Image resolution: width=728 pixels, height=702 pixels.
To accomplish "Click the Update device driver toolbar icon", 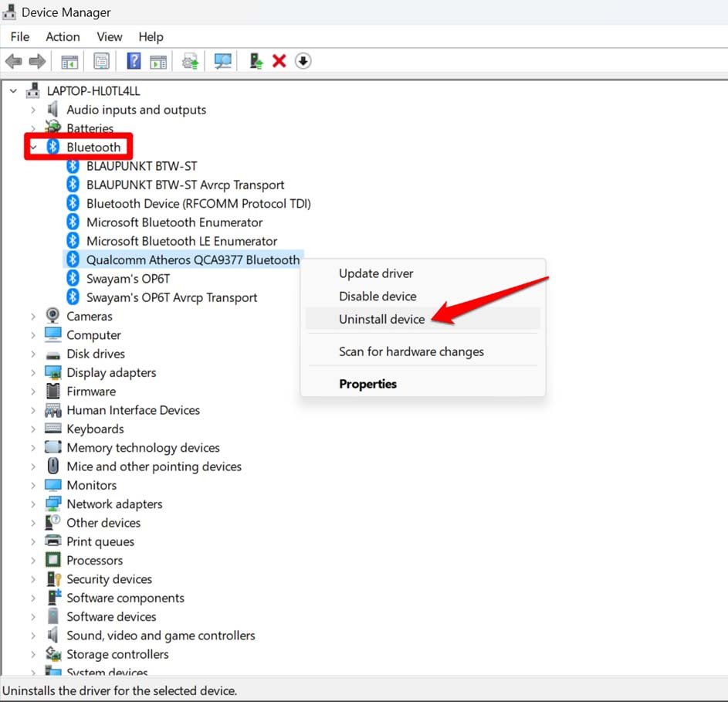I will click(x=191, y=61).
